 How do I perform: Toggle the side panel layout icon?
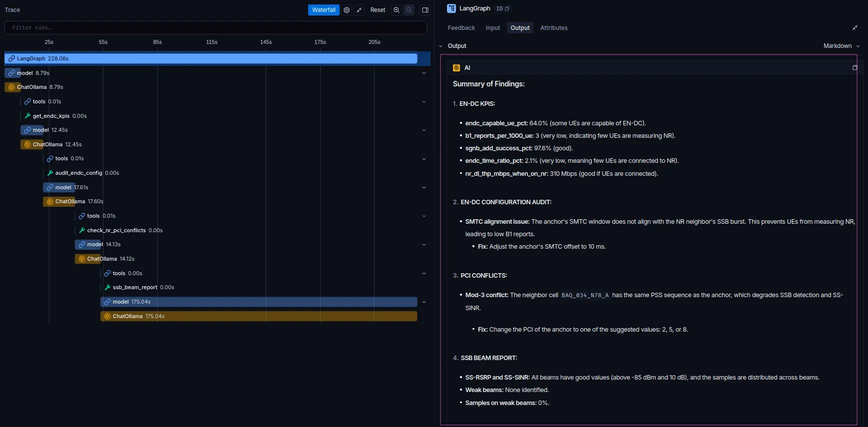coord(425,10)
